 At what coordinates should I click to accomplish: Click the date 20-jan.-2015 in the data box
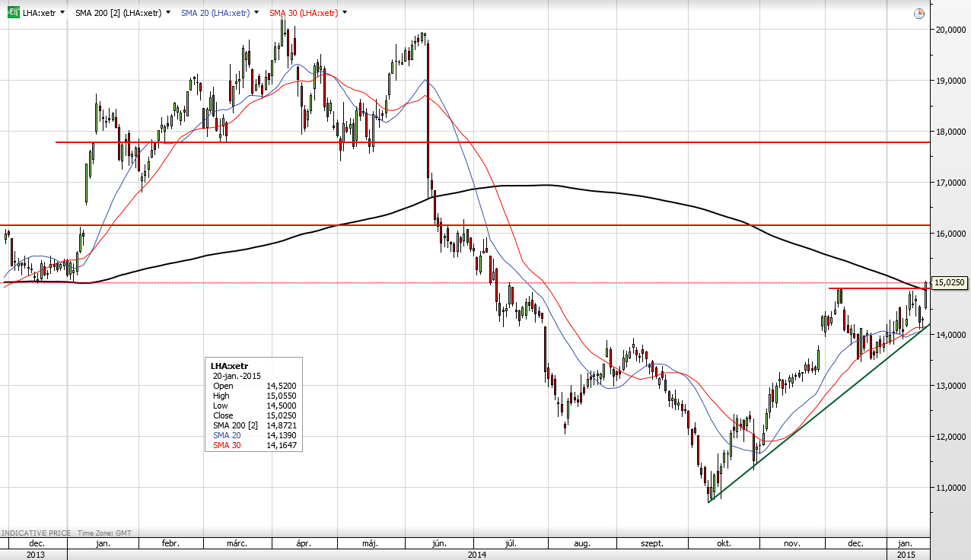point(237,376)
